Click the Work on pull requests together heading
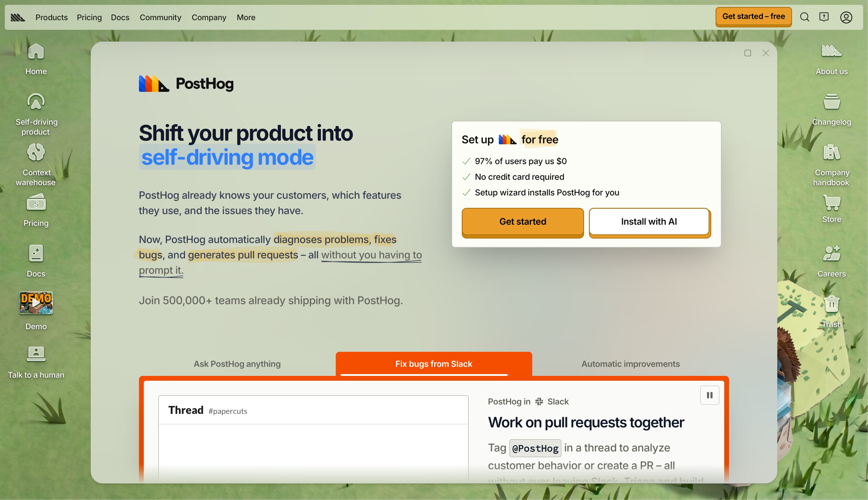 586,422
